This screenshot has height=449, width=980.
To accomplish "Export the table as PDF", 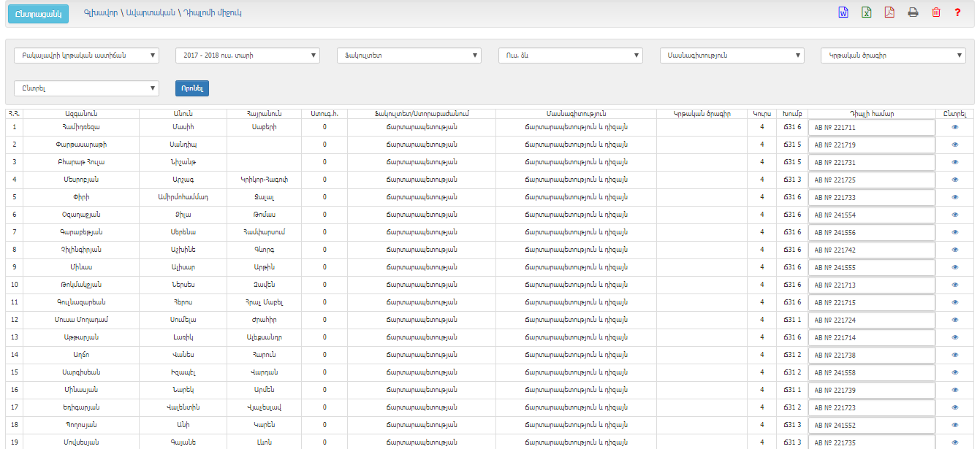I will [889, 12].
